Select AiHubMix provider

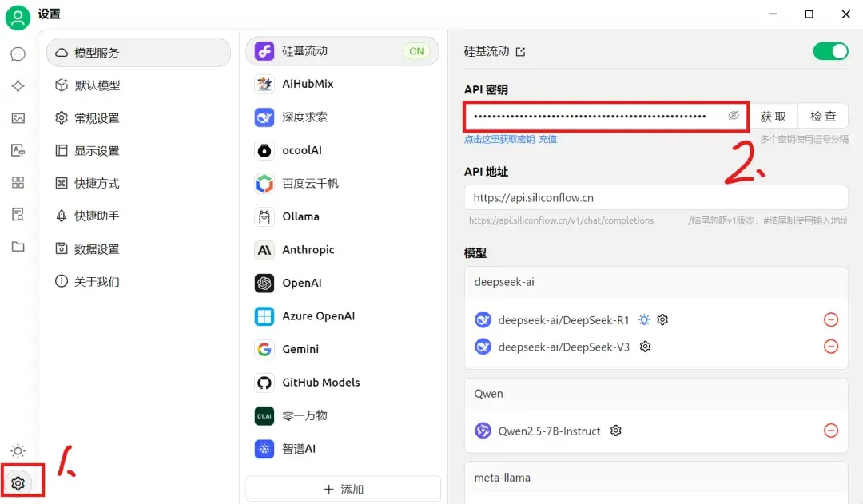point(342,84)
